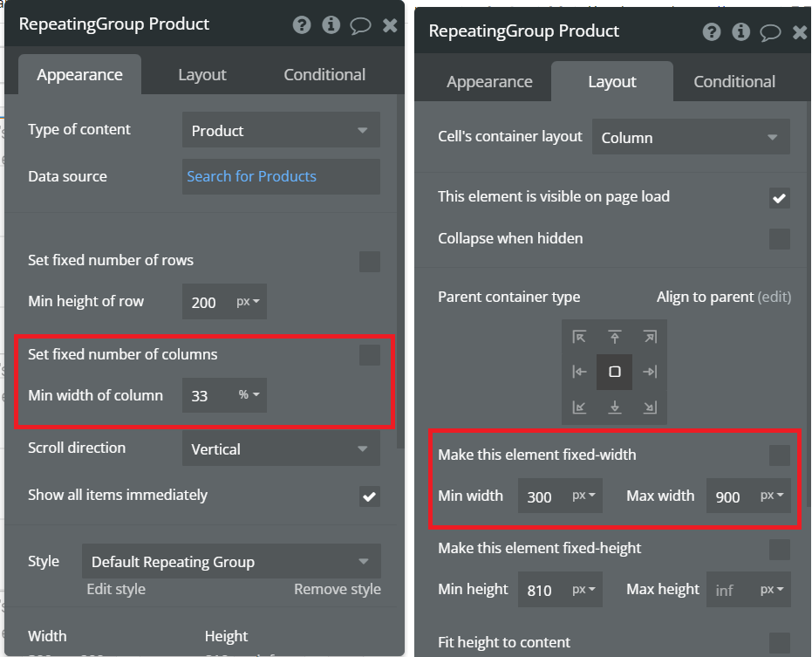
Task: Select bottom-left alignment in the parent grid
Action: click(x=579, y=407)
